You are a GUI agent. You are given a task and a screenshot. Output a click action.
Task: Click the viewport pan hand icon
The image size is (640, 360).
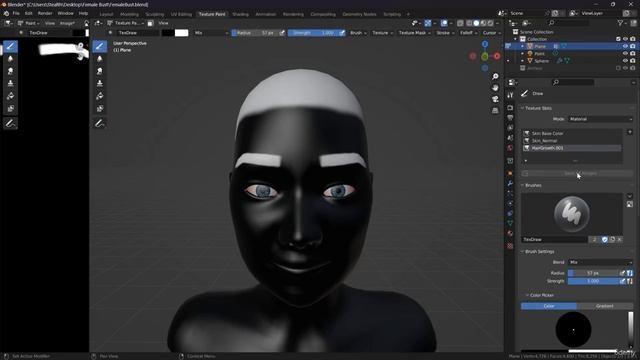495,88
